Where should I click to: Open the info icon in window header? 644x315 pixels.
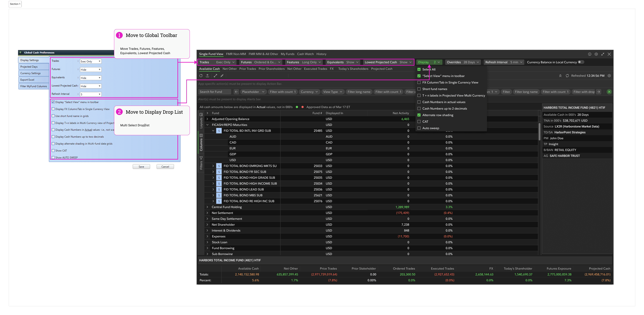click(589, 54)
